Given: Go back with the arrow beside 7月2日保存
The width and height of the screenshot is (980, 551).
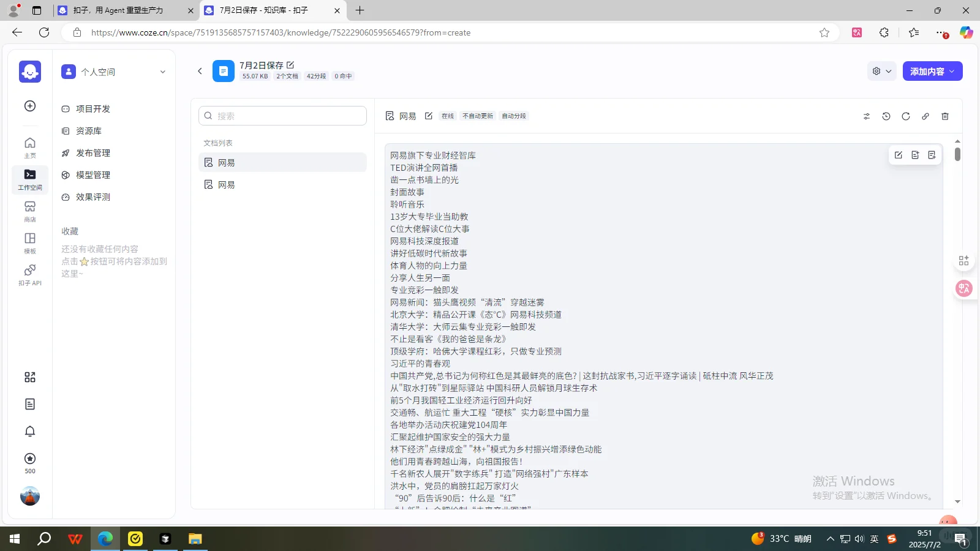Looking at the screenshot, I should coord(200,71).
